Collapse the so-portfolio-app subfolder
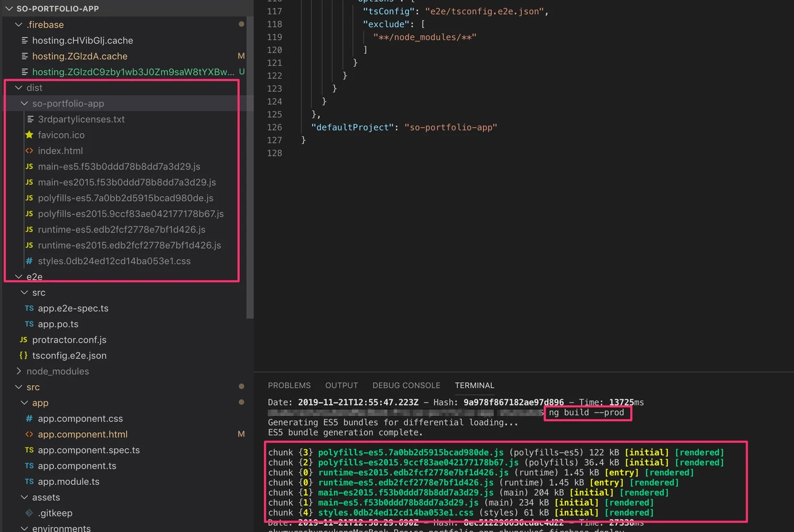Screen dimensions: 794x532 pyautogui.click(x=24, y=104)
